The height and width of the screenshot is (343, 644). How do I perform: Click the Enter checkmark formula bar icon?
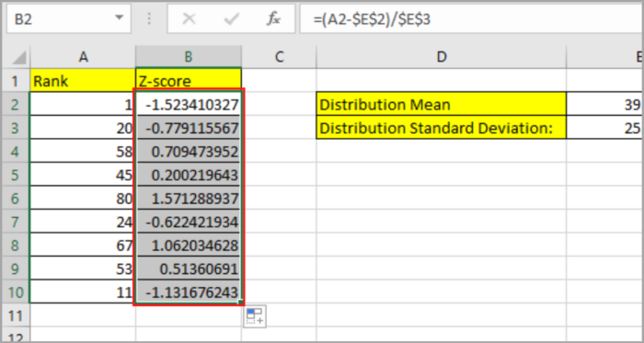click(231, 19)
